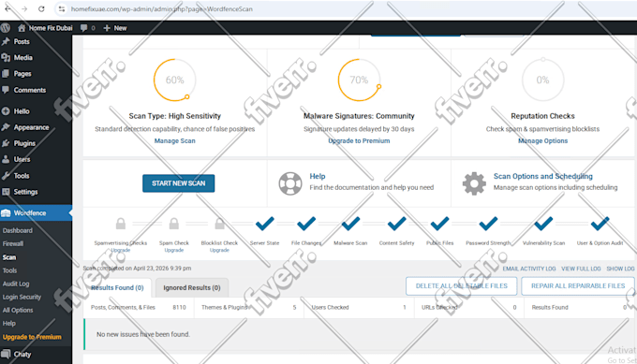Screen dimensions: 637x364
Task: Click REPAIR ALL REPAIRABLE FILES button
Action: [578, 286]
